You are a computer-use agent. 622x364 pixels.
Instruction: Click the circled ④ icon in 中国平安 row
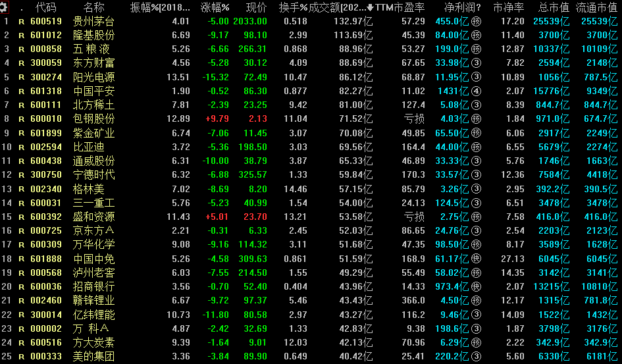476,91
